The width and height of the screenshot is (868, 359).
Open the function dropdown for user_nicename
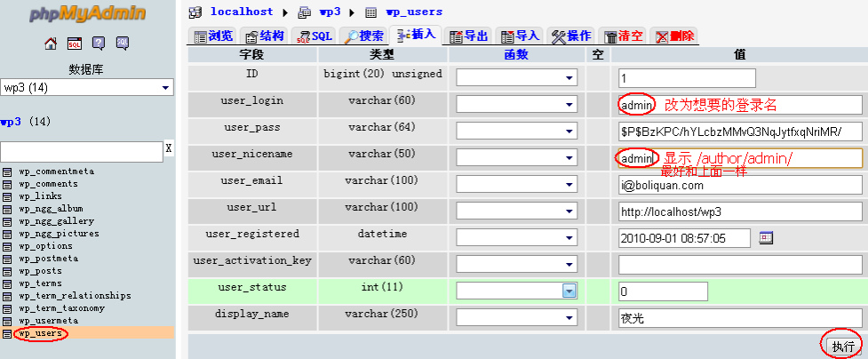pos(516,158)
